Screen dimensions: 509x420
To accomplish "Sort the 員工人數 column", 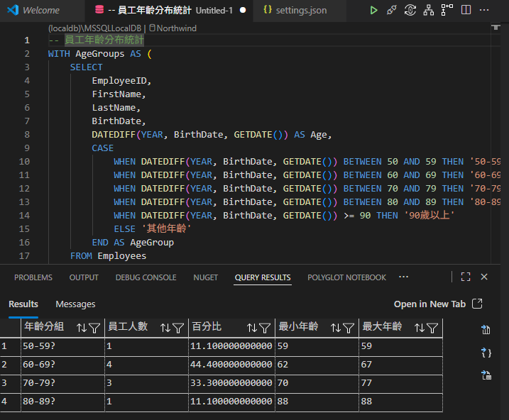I will (166, 328).
